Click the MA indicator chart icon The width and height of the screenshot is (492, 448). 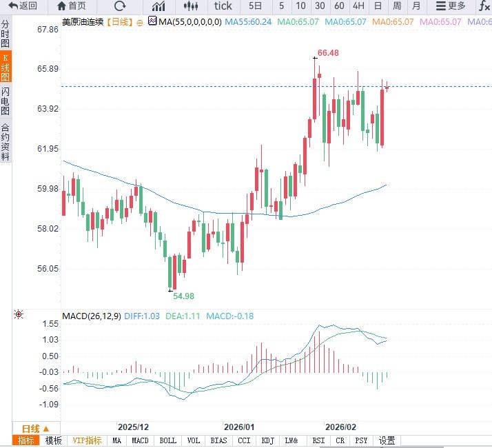152,22
